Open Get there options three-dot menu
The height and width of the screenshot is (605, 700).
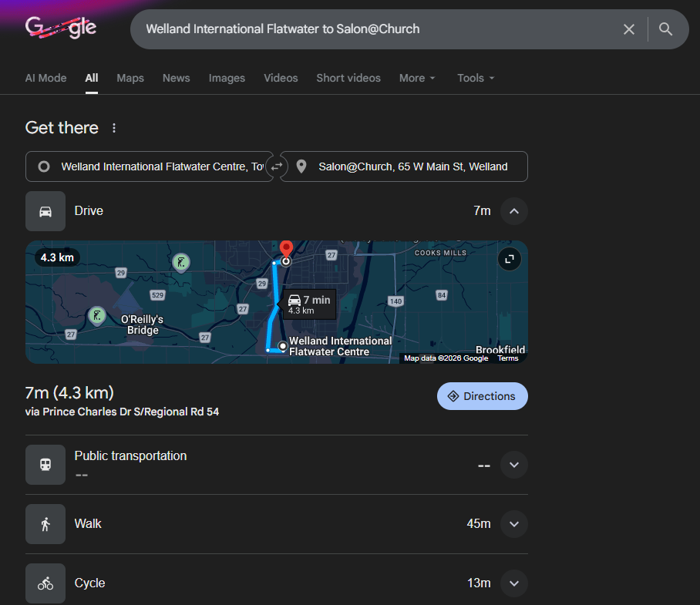(114, 128)
